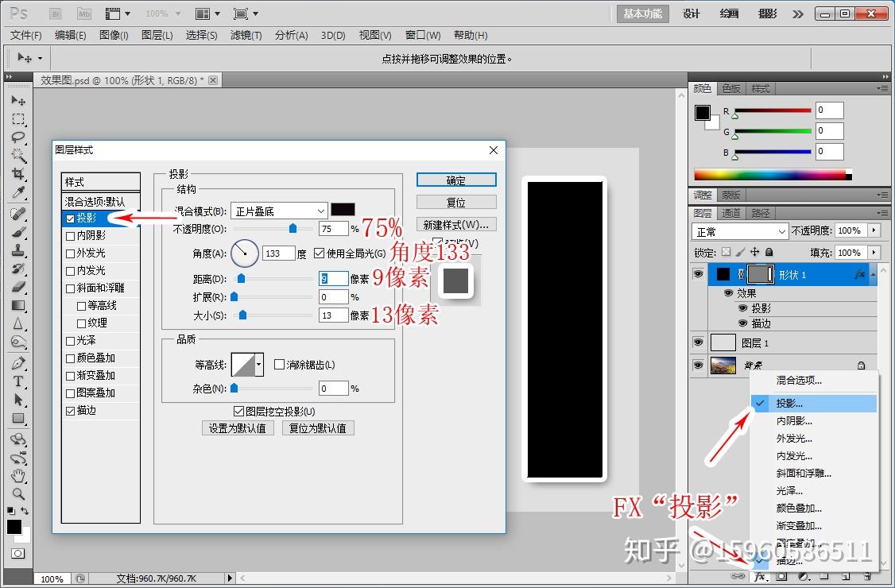Click the drop shadow color swatch
The width and height of the screenshot is (895, 588).
(343, 210)
